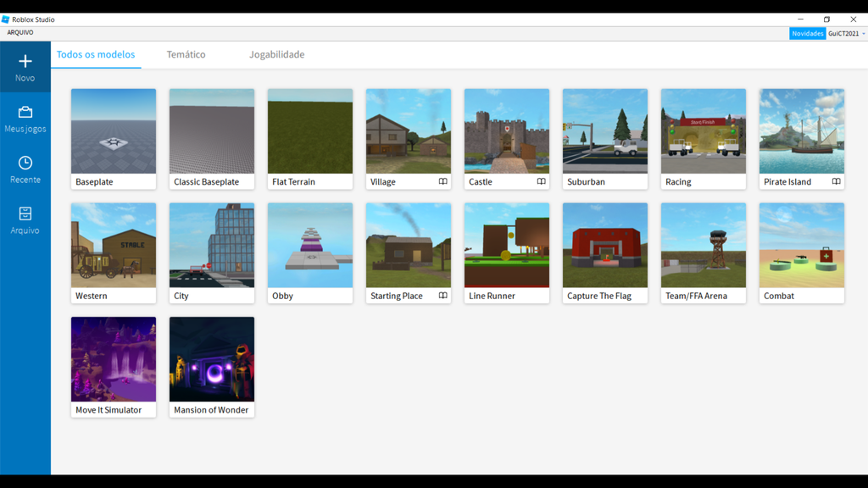Image resolution: width=868 pixels, height=488 pixels.
Task: Switch to the Temático tab
Action: tap(186, 54)
